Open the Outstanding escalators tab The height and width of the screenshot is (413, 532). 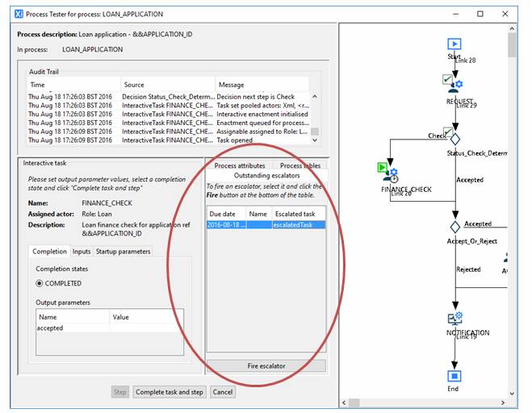(x=266, y=175)
